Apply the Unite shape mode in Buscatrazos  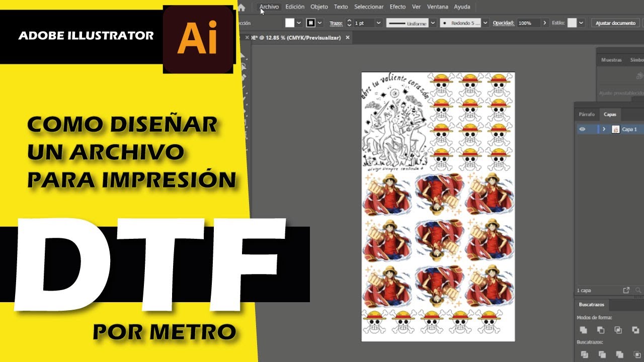click(584, 330)
